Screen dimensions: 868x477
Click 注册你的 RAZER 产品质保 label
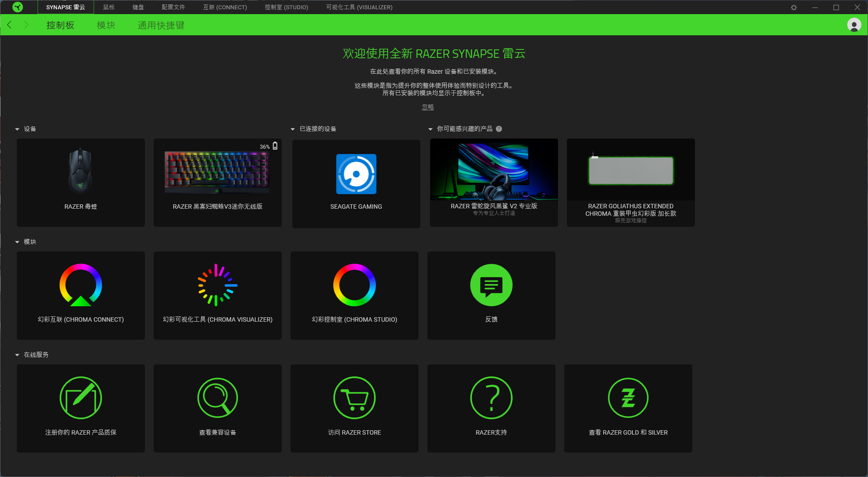[81, 432]
